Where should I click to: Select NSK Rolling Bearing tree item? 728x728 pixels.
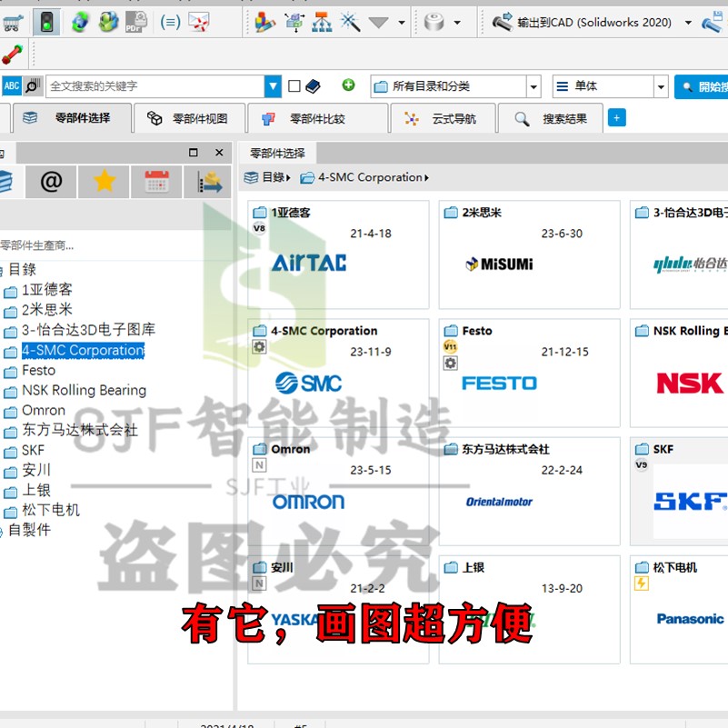84,391
